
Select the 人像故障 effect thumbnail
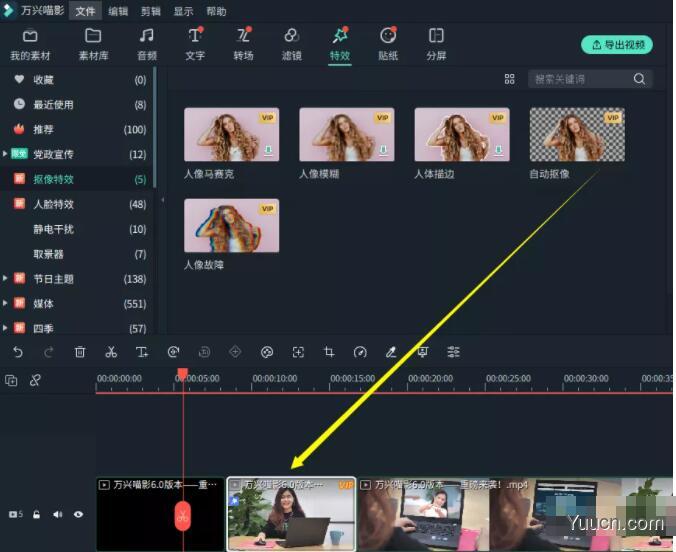pyautogui.click(x=232, y=226)
